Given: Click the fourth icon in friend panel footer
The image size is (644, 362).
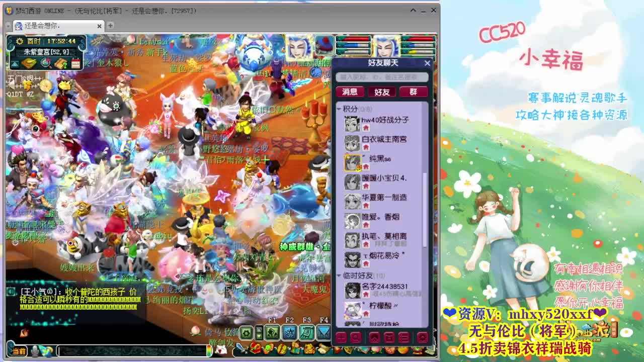Looking at the screenshot, I should click(x=389, y=337).
